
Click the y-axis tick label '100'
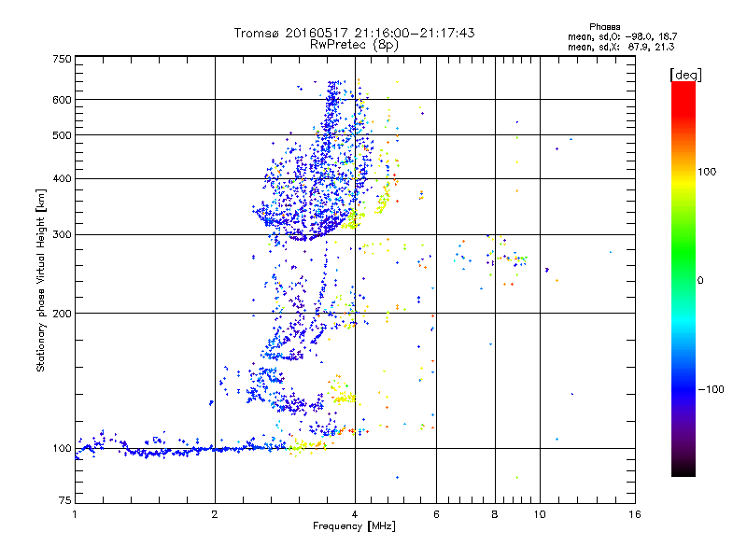click(x=62, y=449)
